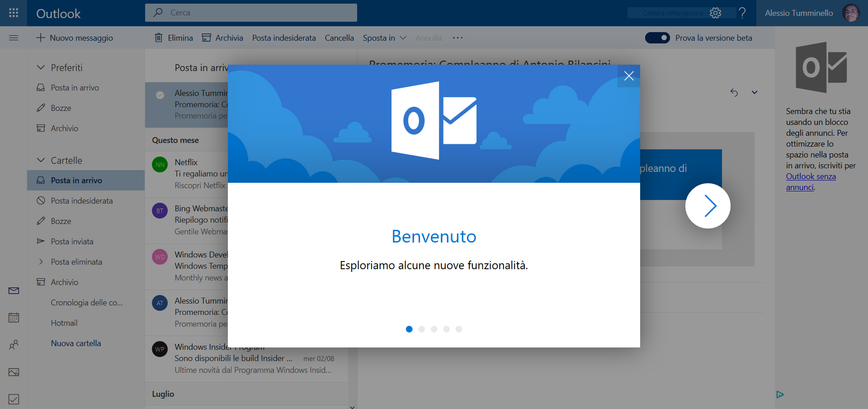The image size is (868, 409).
Task: Open the app launcher grid
Action: click(14, 13)
